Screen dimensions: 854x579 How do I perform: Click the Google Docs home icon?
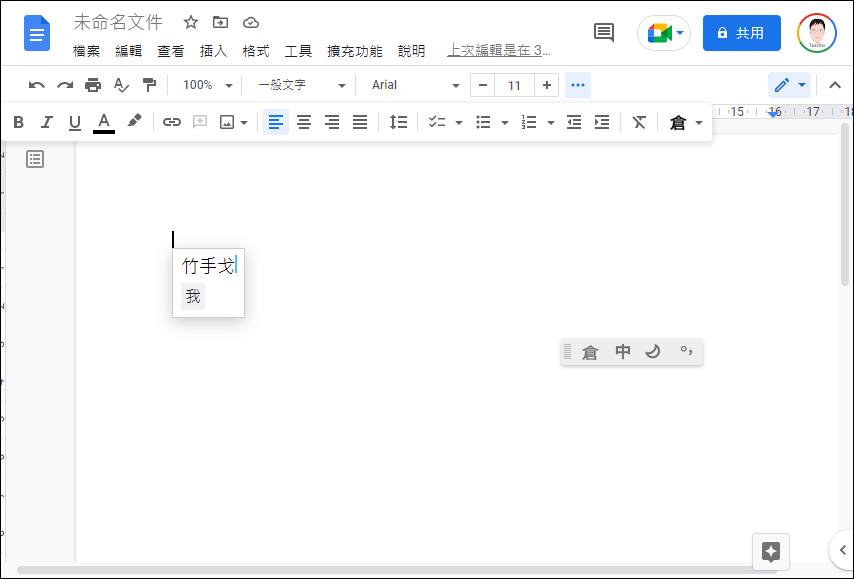36,33
